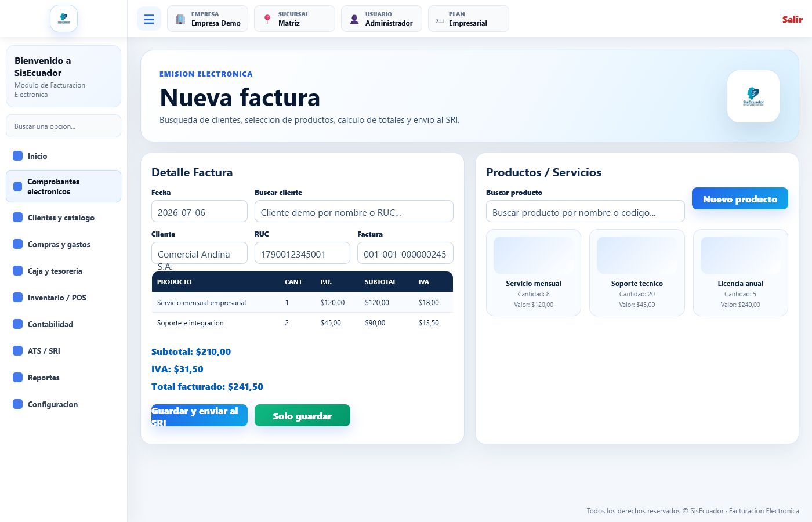
Task: Click the icon beside Clientes y catalogo
Action: tap(18, 217)
